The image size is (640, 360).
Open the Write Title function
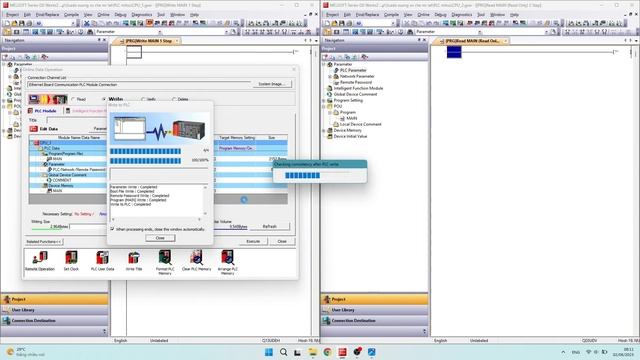pos(133,261)
